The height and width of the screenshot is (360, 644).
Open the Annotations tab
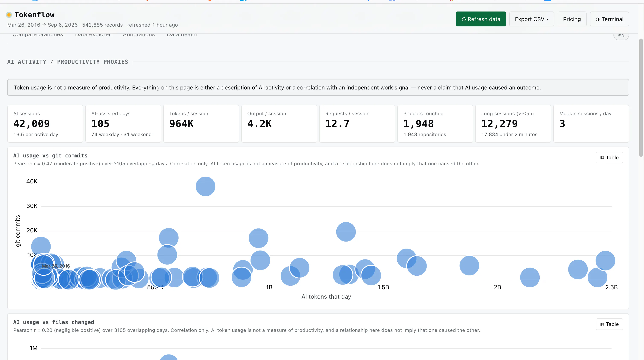(139, 35)
